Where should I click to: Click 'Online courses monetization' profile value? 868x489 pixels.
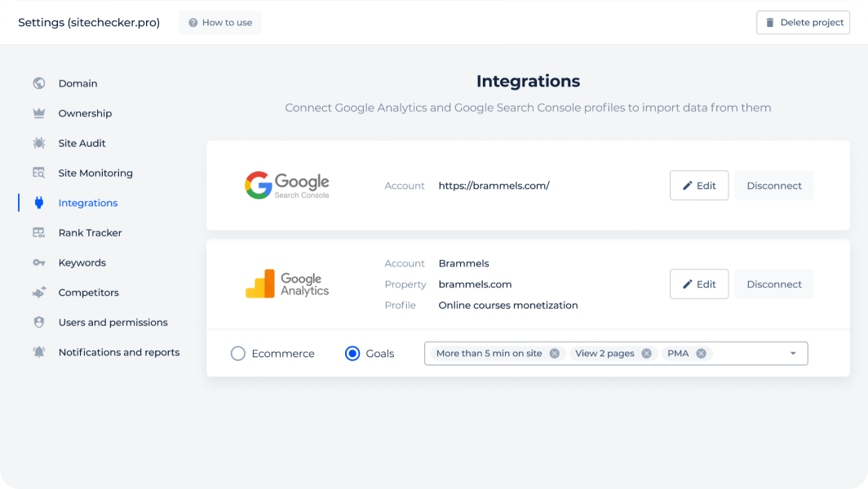[507, 306]
